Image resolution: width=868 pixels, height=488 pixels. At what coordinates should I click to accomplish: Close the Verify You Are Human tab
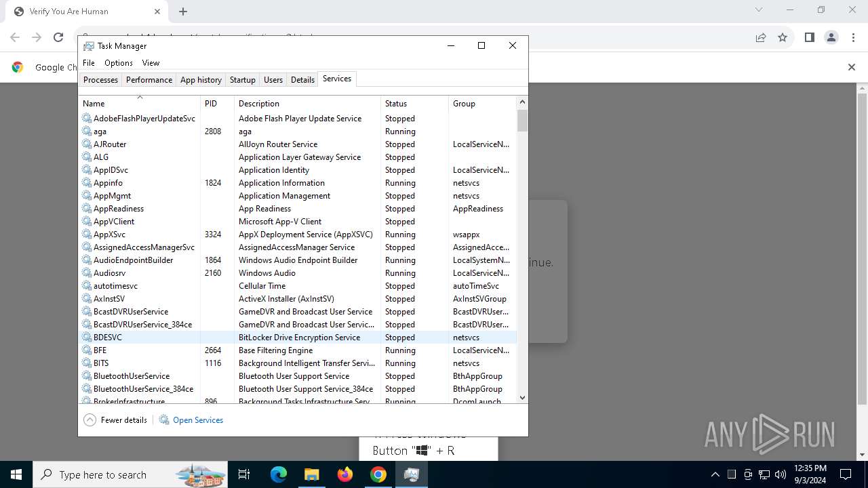point(157,11)
